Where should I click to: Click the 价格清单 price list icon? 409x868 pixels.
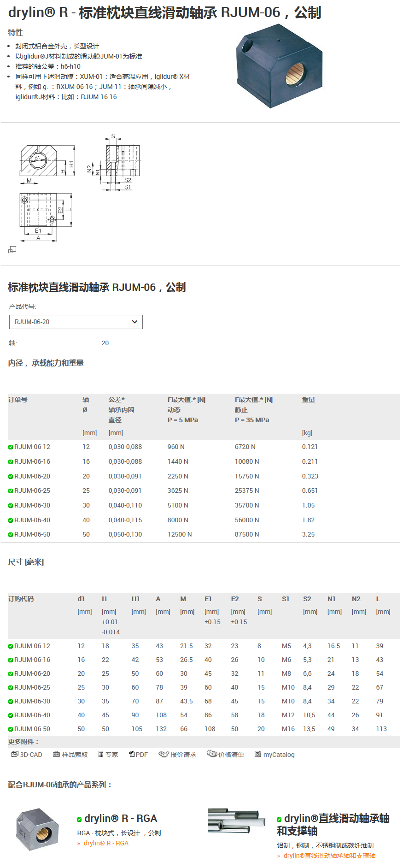[212, 754]
